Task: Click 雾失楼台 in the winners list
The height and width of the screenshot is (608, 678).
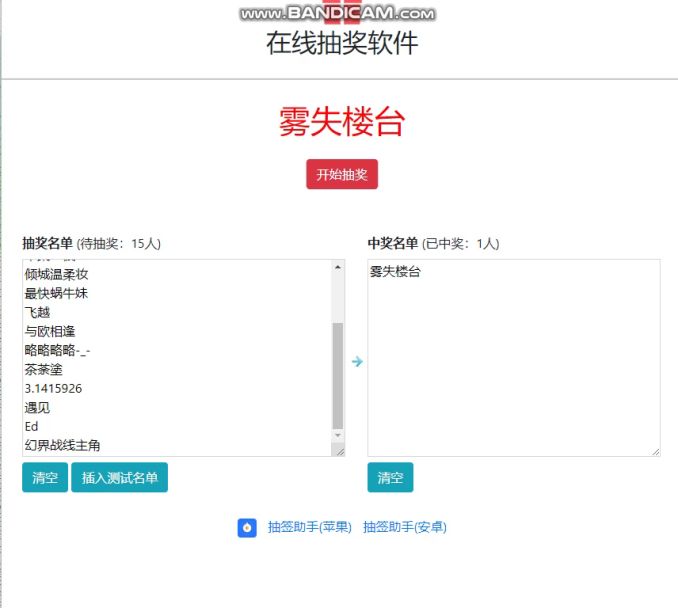Action: (395, 272)
